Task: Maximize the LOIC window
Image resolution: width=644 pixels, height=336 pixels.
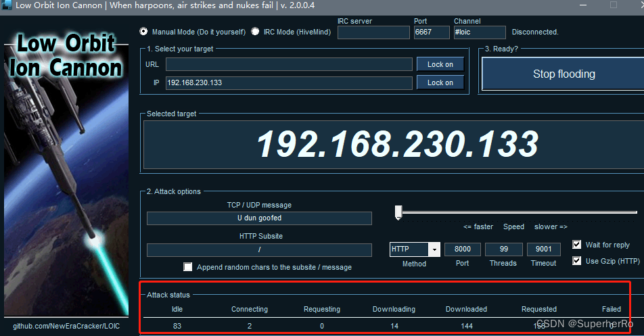Action: point(614,5)
